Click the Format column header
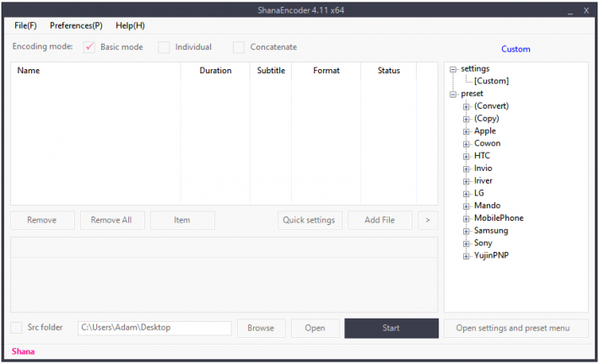The width and height of the screenshot is (599, 364). (326, 71)
